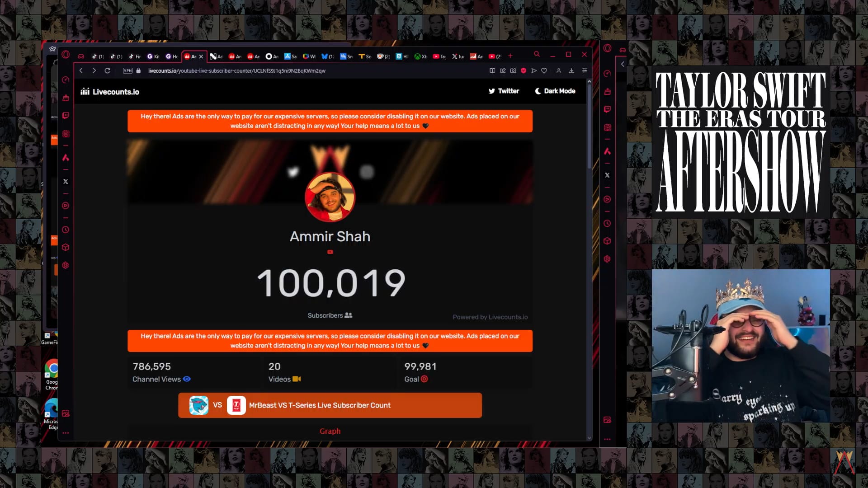Click Powered by Livecounts.io text

490,317
